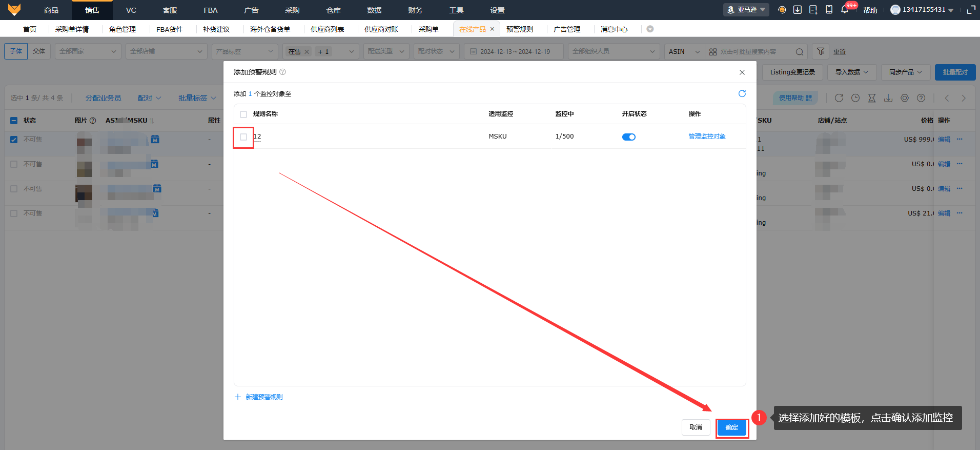980x450 pixels.
Task: Click 取消 button in dialog
Action: click(696, 427)
